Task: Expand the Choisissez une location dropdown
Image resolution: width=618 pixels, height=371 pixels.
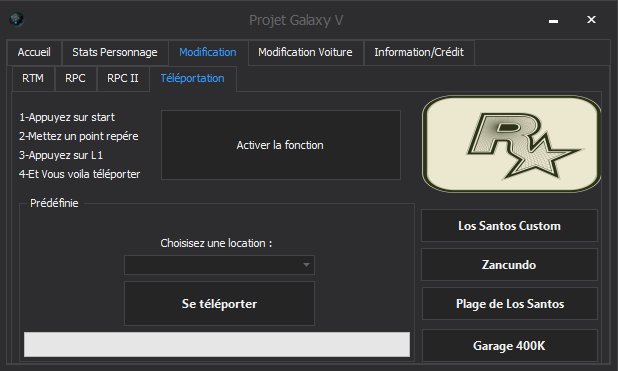Action: click(219, 265)
